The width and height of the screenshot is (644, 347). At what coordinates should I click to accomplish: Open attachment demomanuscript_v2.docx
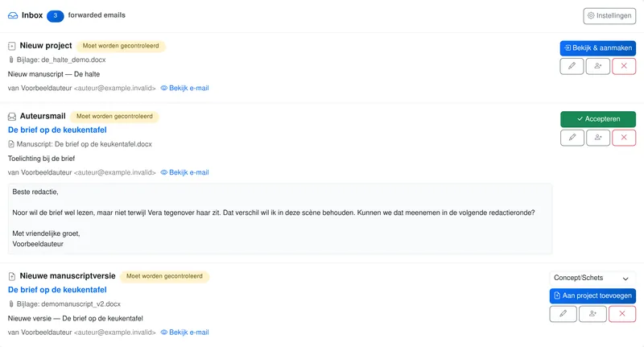(81, 304)
